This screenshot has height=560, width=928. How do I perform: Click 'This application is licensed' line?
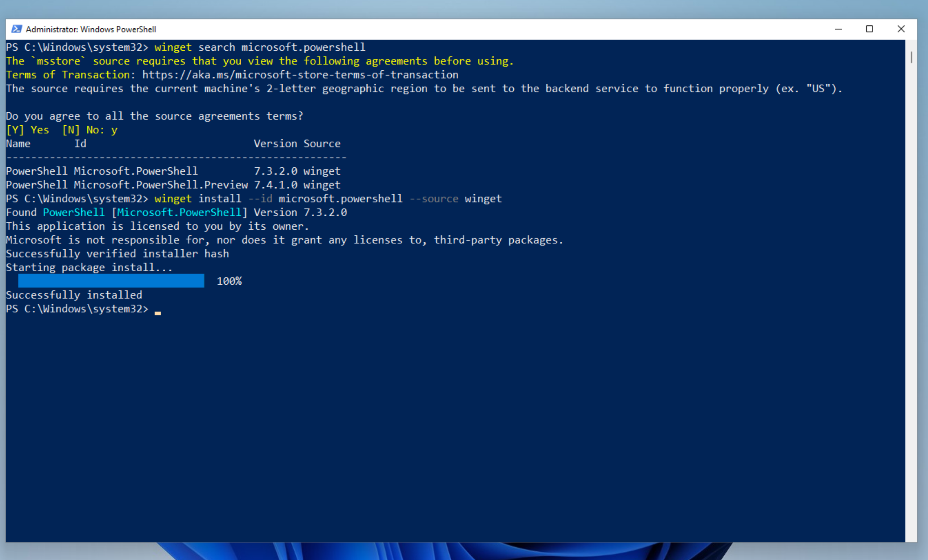[157, 226]
